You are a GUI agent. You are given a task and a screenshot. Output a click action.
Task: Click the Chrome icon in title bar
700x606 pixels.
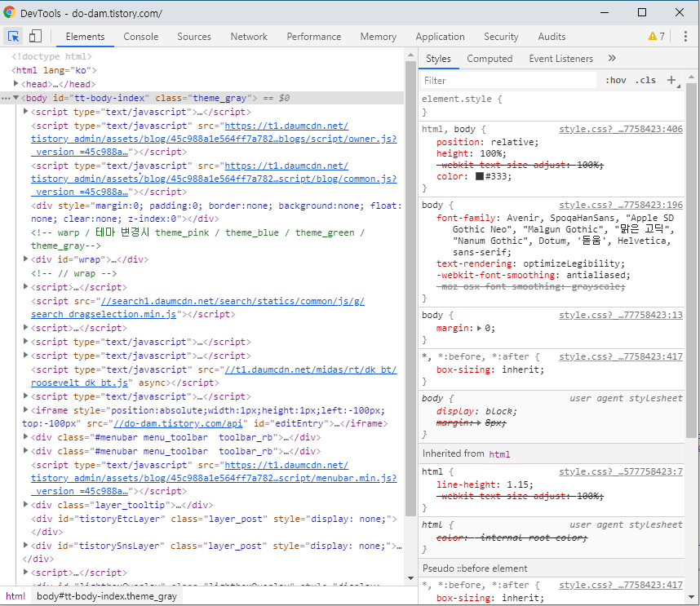[9, 12]
